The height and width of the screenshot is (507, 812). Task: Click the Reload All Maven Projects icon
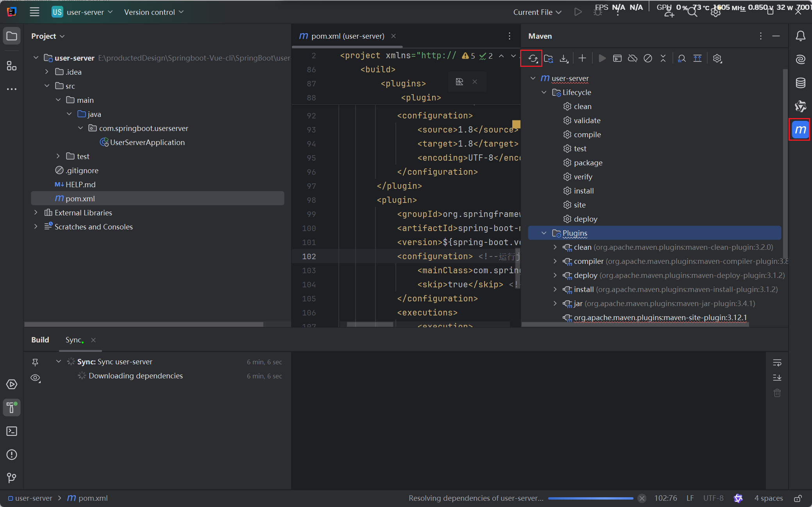pos(533,59)
